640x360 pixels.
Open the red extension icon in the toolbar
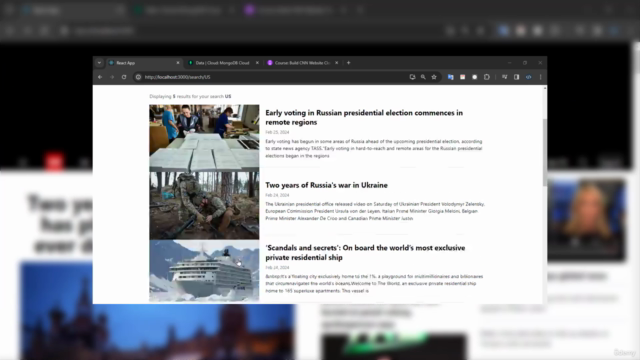[x=462, y=77]
